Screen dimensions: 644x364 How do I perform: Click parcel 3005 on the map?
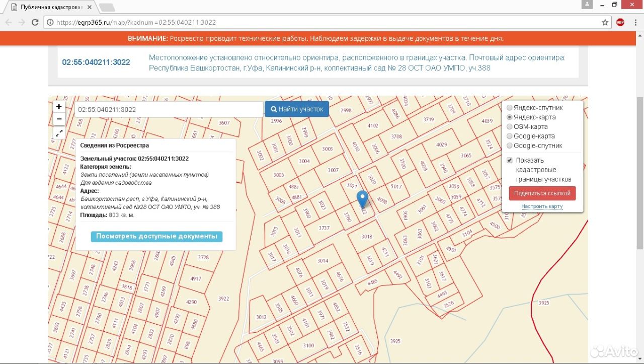[278, 175]
